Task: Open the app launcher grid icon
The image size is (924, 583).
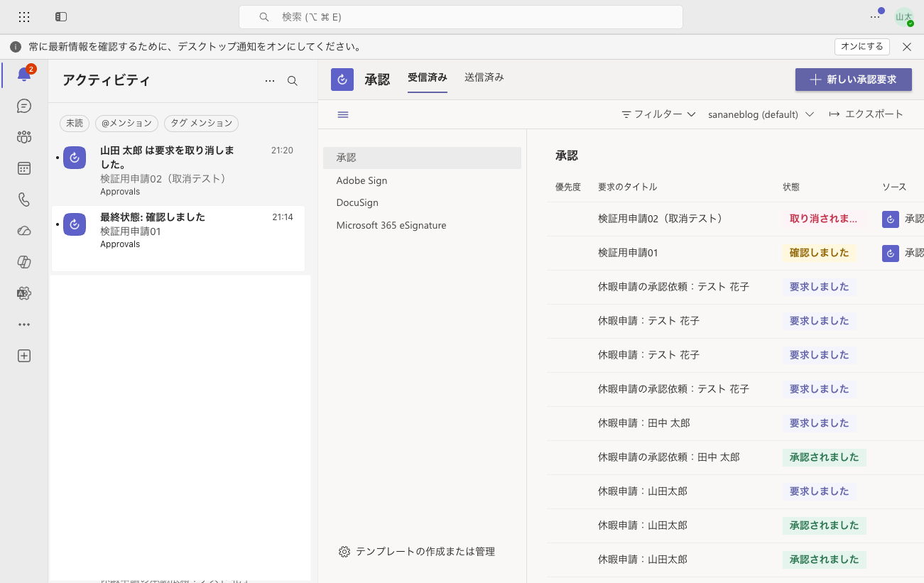Action: tap(24, 16)
